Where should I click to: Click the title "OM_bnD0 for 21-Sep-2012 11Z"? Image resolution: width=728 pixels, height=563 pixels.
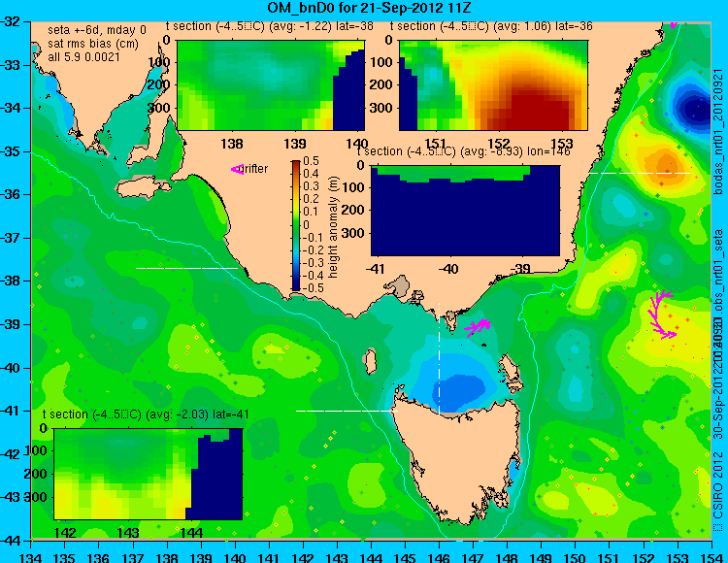tap(370, 8)
